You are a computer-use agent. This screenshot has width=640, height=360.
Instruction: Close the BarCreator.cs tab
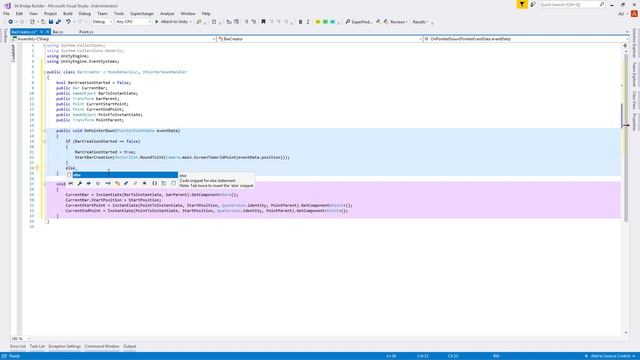point(47,32)
